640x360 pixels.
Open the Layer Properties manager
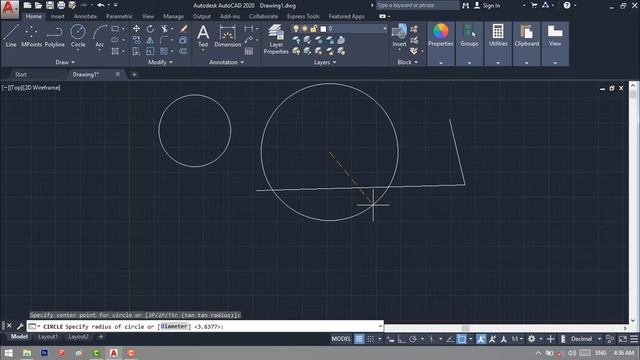pyautogui.click(x=276, y=39)
